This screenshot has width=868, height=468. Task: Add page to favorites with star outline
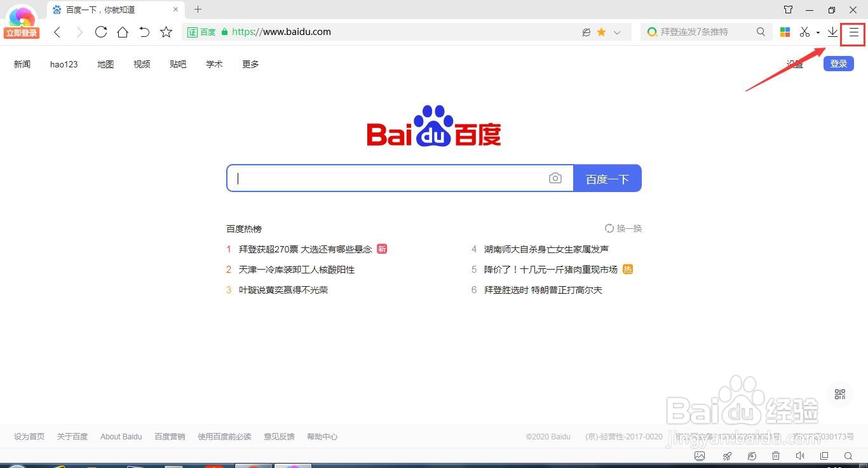click(x=166, y=32)
